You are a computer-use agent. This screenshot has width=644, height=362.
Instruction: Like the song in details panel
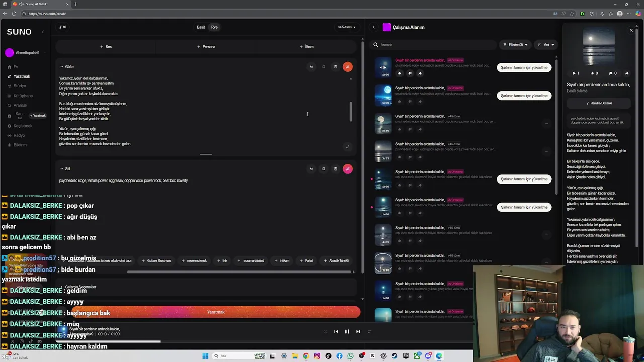594,73
